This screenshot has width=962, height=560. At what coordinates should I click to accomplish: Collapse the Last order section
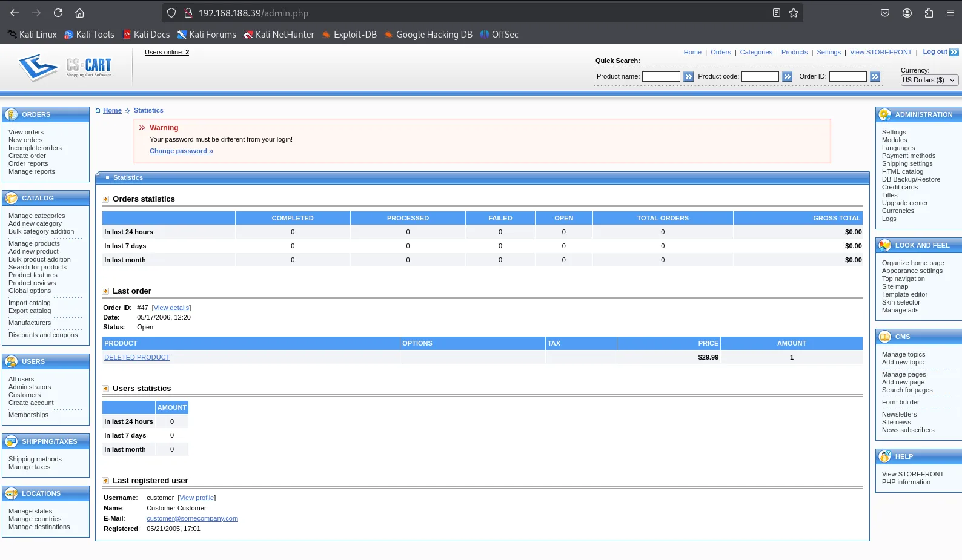coord(105,291)
